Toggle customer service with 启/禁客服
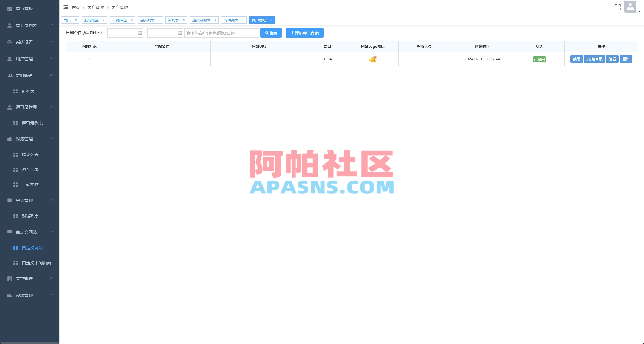The image size is (644, 344). (x=594, y=59)
